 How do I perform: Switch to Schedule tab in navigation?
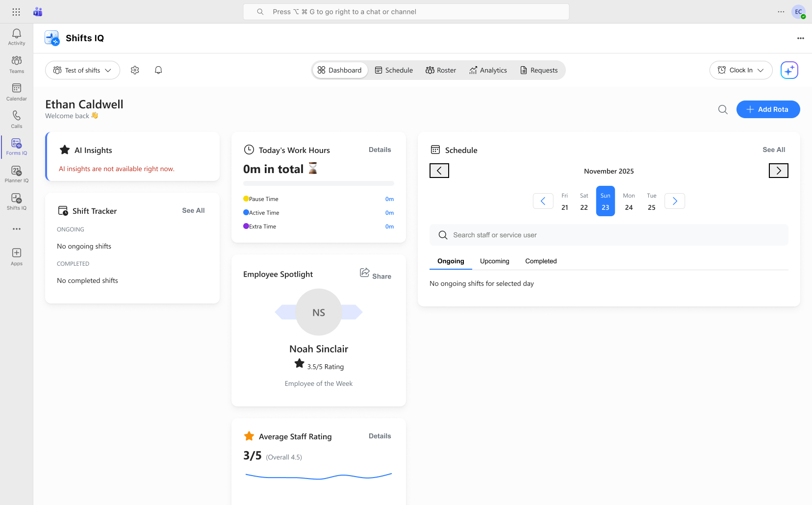click(394, 70)
